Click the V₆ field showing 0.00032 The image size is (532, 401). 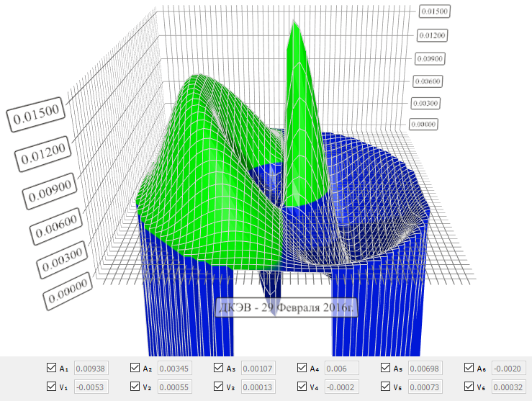pos(509,386)
